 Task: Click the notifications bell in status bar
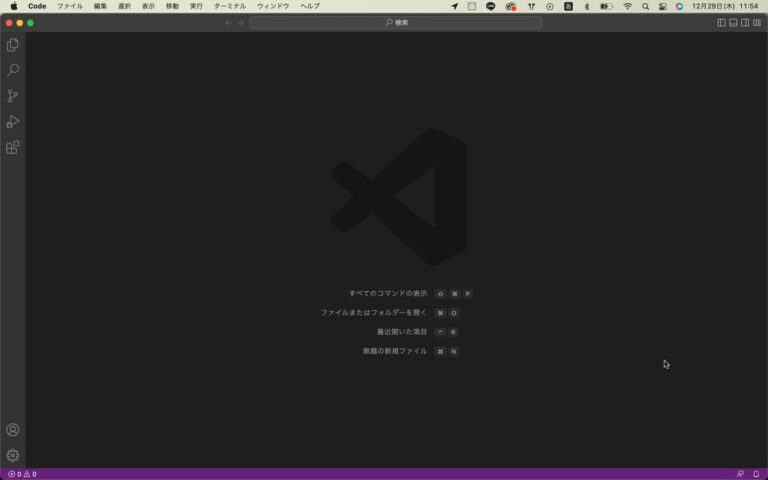tap(756, 474)
